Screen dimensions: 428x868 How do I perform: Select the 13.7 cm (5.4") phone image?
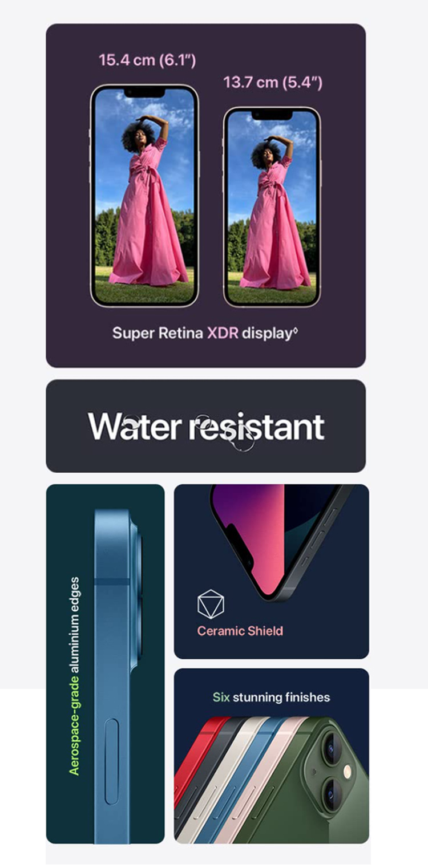point(272,206)
